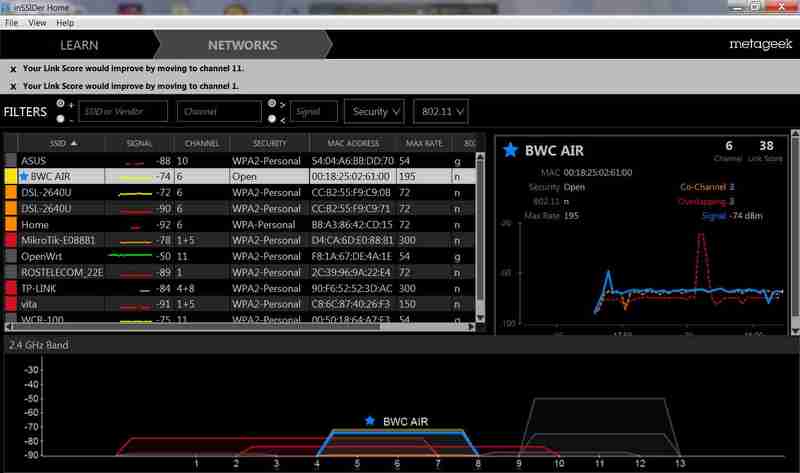Screen dimensions: 800x473
Task: Select the Home network name
Action: coord(35,225)
